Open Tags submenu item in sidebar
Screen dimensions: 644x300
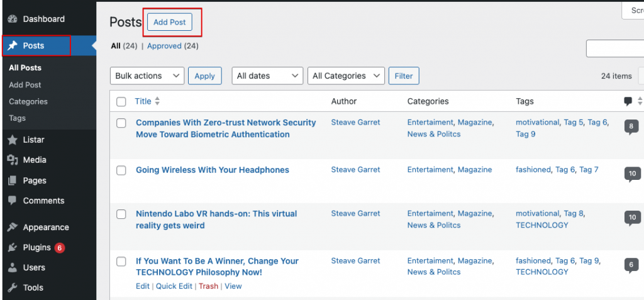pyautogui.click(x=17, y=118)
